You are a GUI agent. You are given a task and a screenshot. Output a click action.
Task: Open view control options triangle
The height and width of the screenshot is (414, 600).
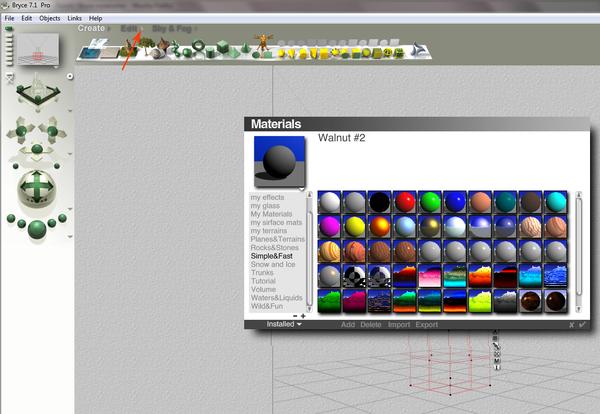click(x=70, y=111)
